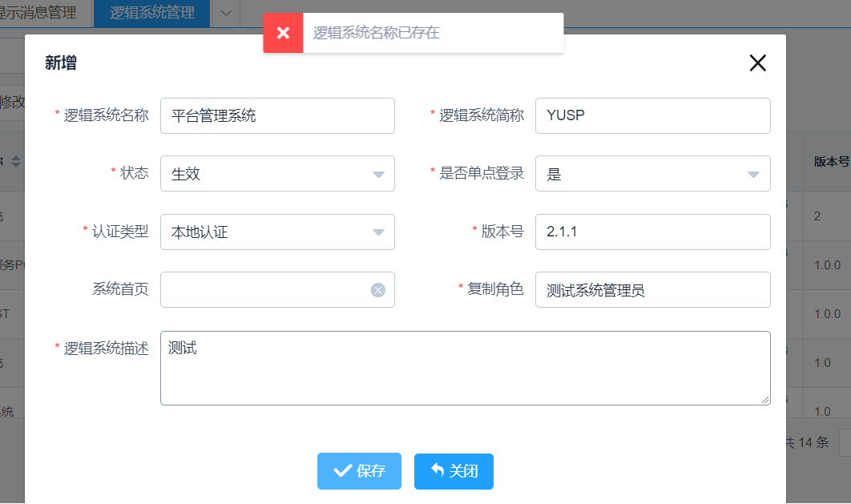This screenshot has width=851, height=504.
Task: Clear the 系统首页 field using its clear icon
Action: pyautogui.click(x=377, y=289)
